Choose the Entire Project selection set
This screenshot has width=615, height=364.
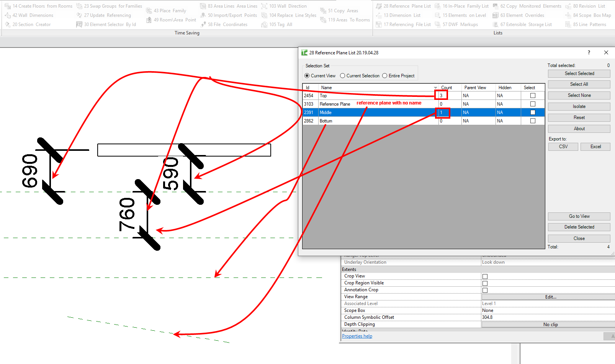pos(384,75)
